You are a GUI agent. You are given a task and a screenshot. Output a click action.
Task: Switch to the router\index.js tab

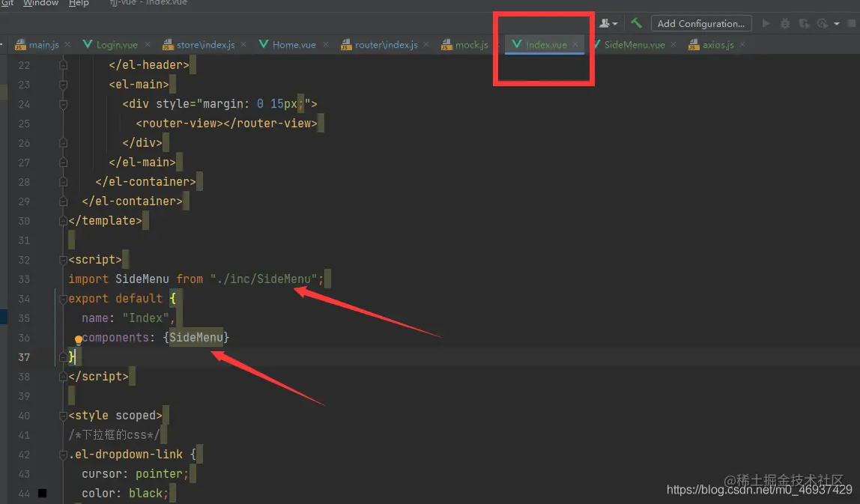(386, 45)
